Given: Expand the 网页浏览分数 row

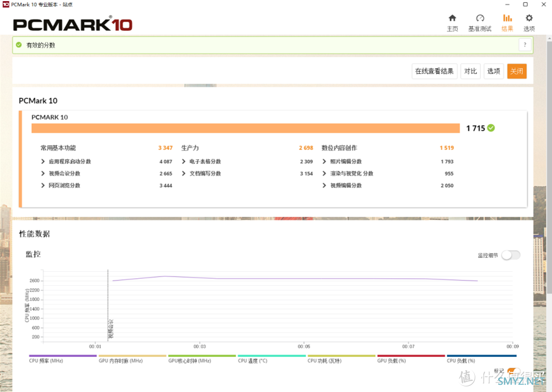Looking at the screenshot, I should tap(43, 185).
